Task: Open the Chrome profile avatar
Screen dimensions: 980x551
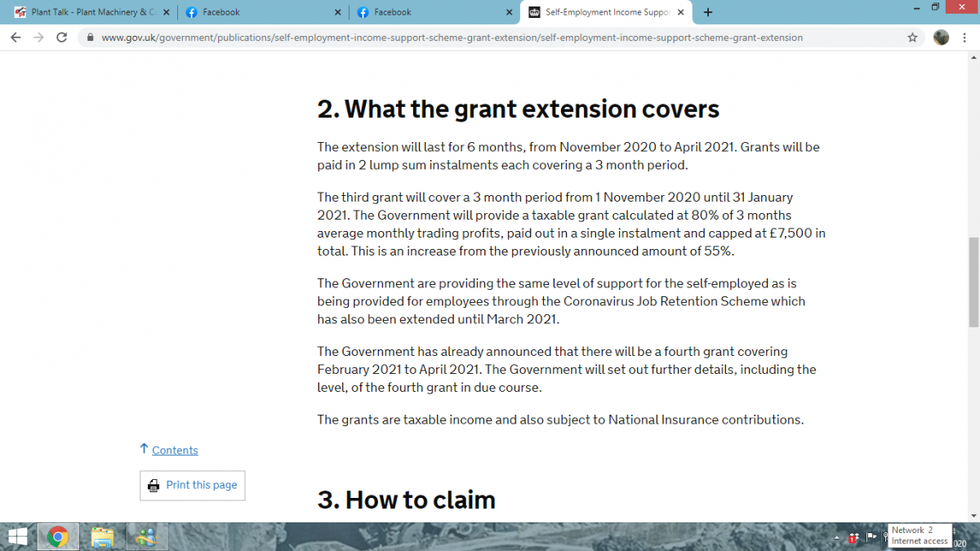Action: point(941,38)
